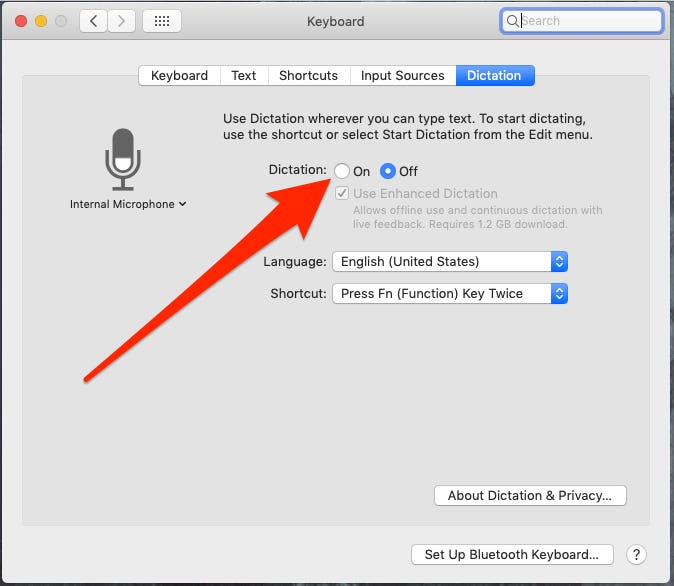Switch to the Keyboard tab
Screen dimensions: 674x586
pos(179,75)
